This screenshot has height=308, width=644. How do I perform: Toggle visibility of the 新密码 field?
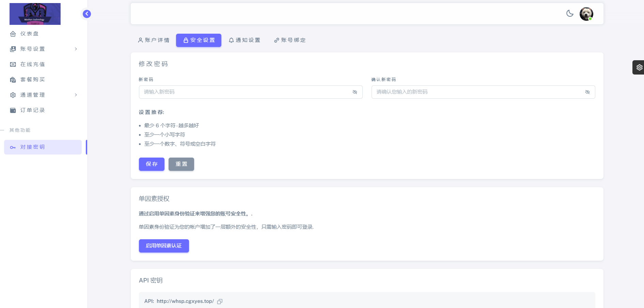(x=355, y=92)
